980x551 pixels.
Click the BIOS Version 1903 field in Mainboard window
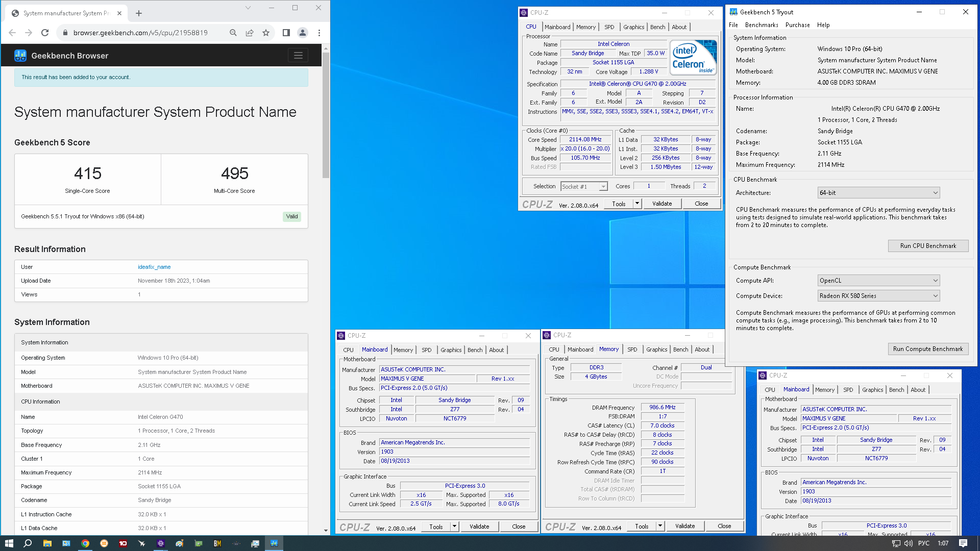[x=454, y=452]
